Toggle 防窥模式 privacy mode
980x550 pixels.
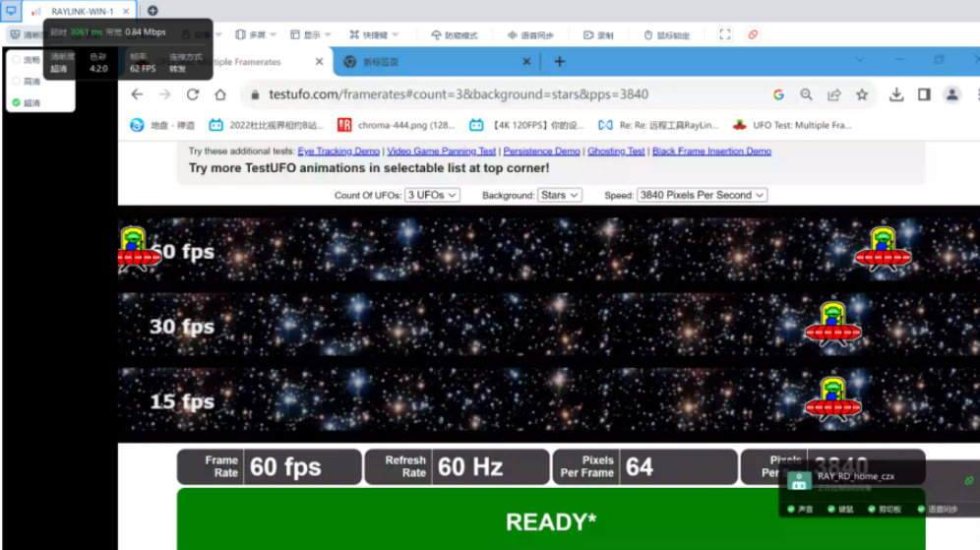[x=455, y=35]
